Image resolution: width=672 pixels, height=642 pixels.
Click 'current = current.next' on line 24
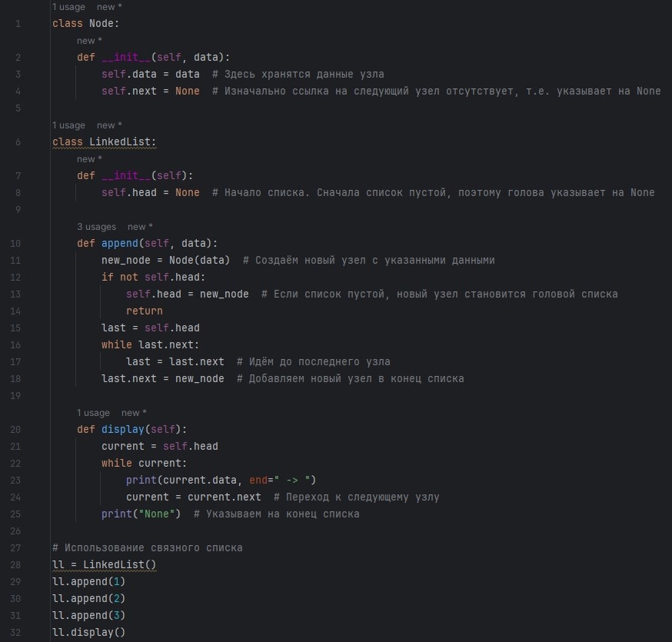pos(193,497)
